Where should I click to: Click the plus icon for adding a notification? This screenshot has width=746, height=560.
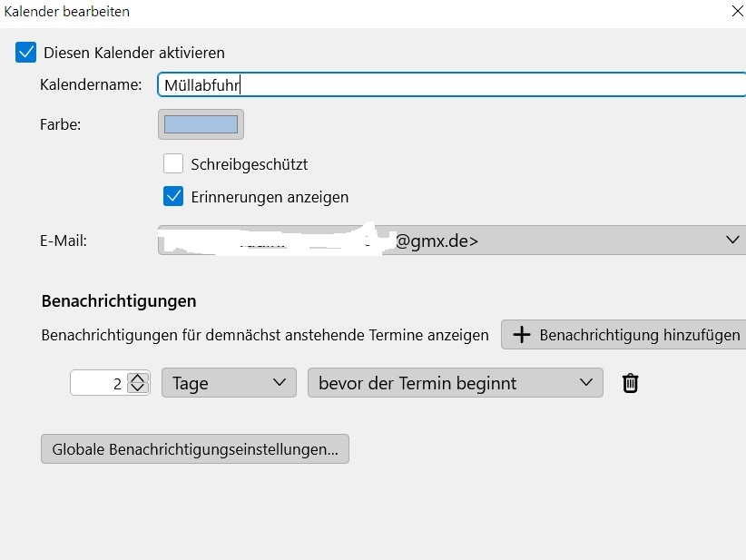521,335
